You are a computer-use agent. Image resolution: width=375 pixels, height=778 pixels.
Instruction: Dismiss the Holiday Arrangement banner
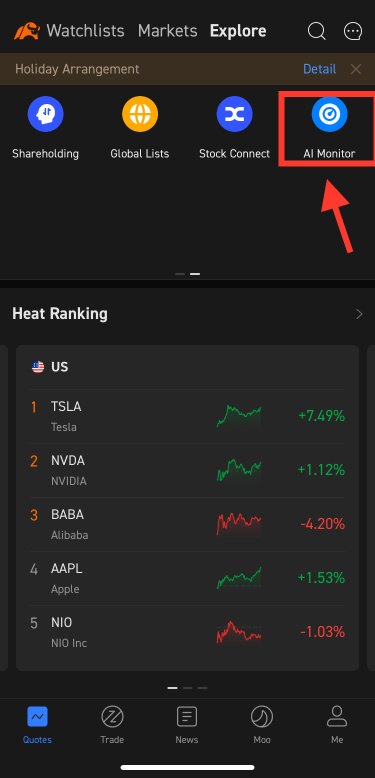tap(356, 69)
